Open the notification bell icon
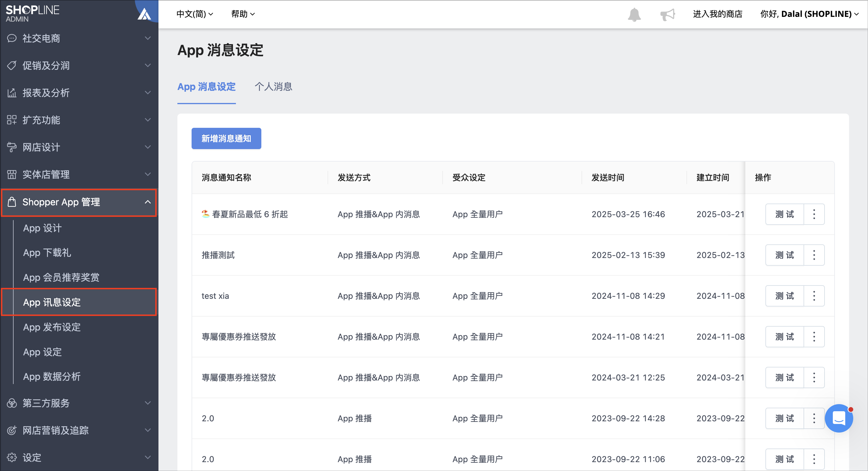The height and width of the screenshot is (471, 868). 634,14
